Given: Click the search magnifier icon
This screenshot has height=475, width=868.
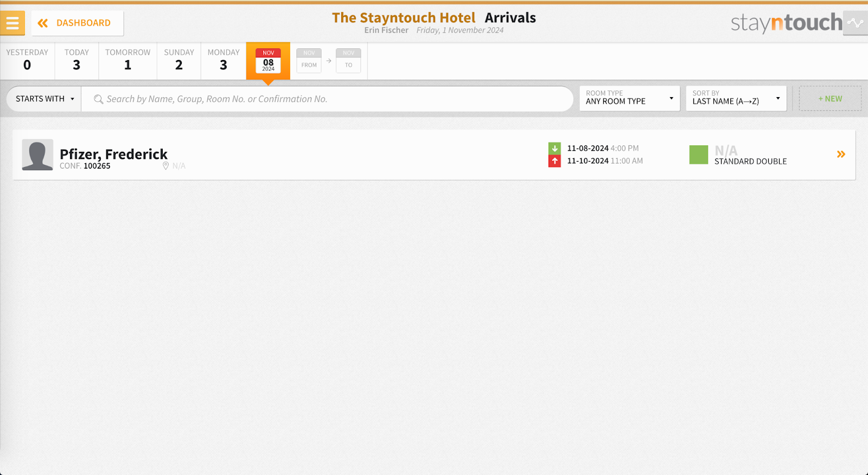Looking at the screenshot, I should point(98,99).
